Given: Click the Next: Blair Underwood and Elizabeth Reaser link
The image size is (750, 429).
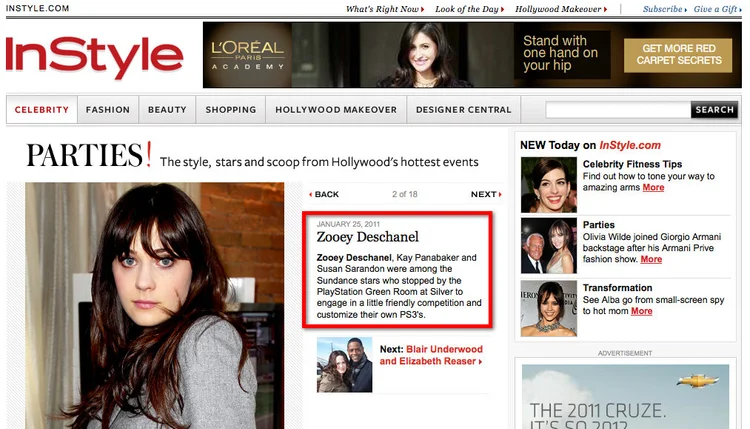Looking at the screenshot, I should click(431, 355).
